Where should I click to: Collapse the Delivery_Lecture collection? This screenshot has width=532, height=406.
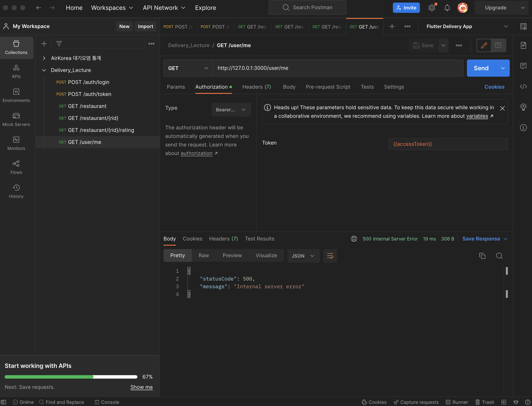[x=44, y=70]
